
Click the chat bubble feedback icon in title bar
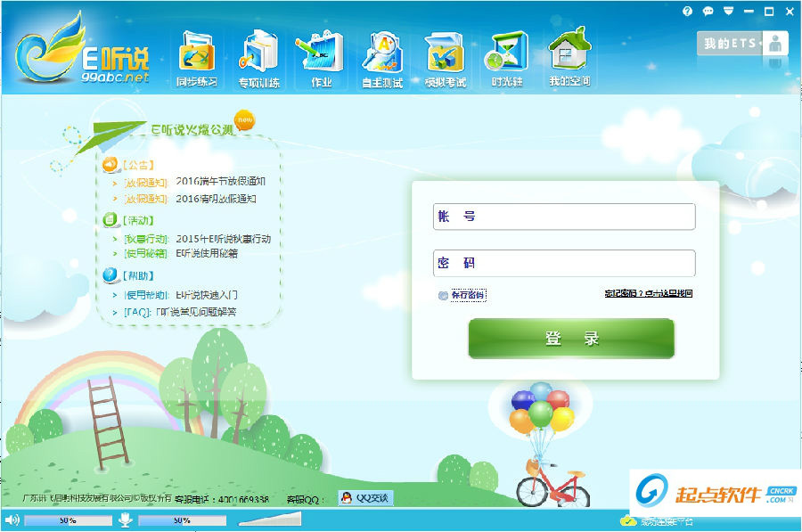(708, 12)
